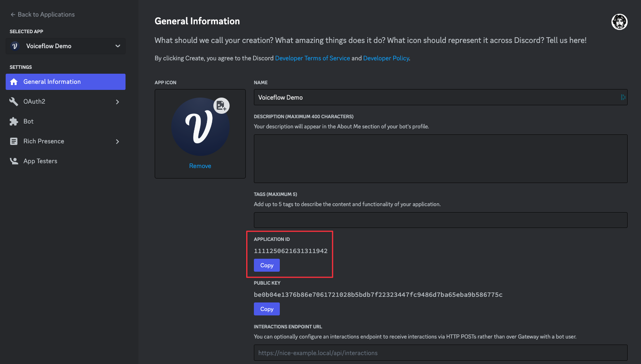This screenshot has height=364, width=641.
Task: Click the Name input field
Action: (441, 97)
